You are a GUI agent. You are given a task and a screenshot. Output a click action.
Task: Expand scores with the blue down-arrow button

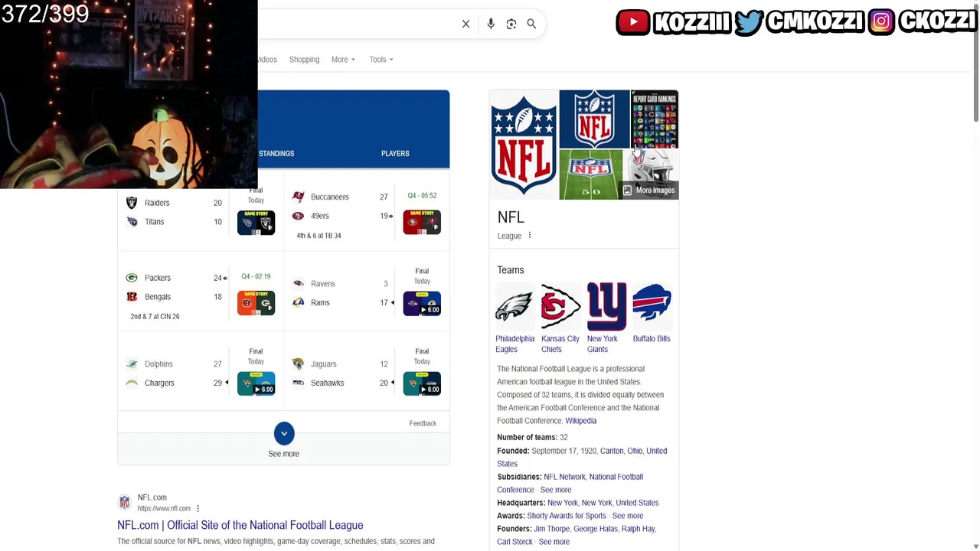coord(284,433)
